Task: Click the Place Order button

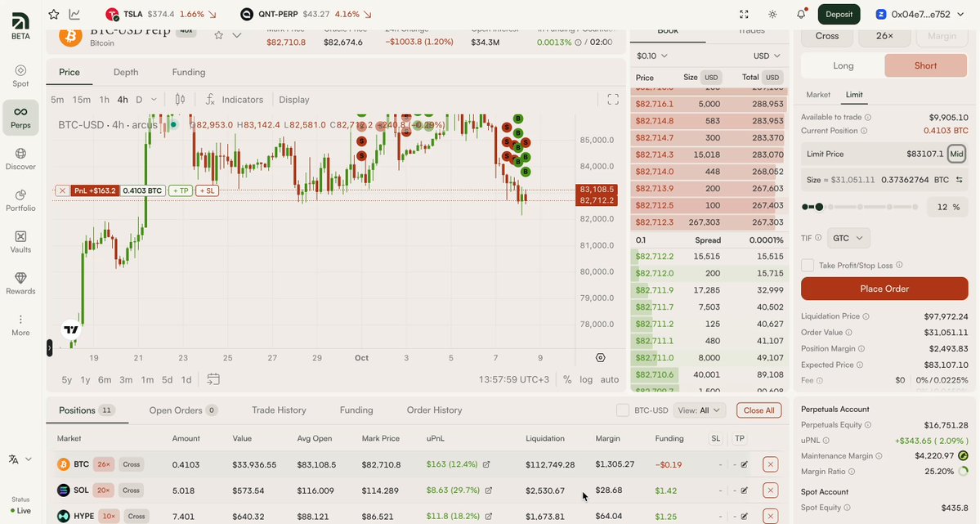Action: point(884,289)
